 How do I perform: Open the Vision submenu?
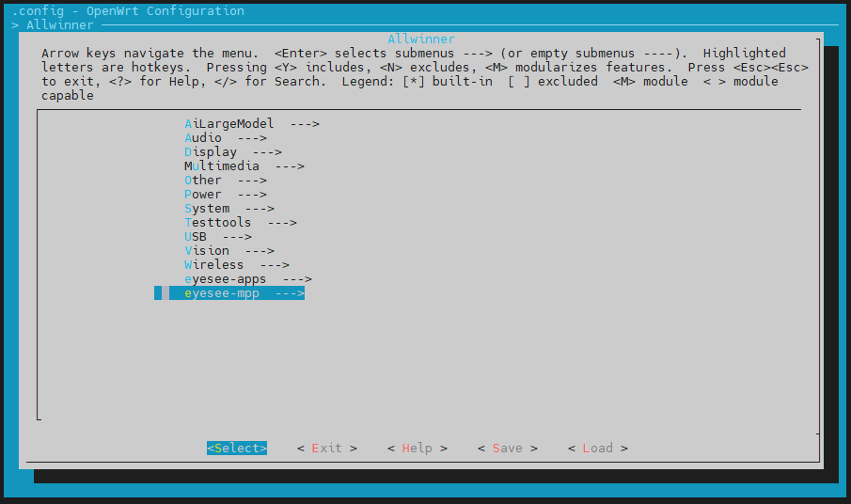(x=229, y=251)
